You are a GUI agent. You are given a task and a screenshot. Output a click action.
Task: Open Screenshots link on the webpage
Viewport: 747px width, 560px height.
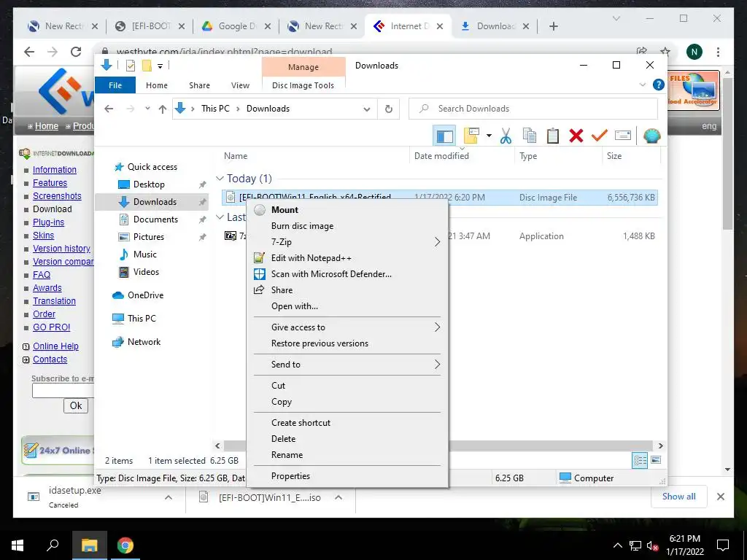point(57,196)
